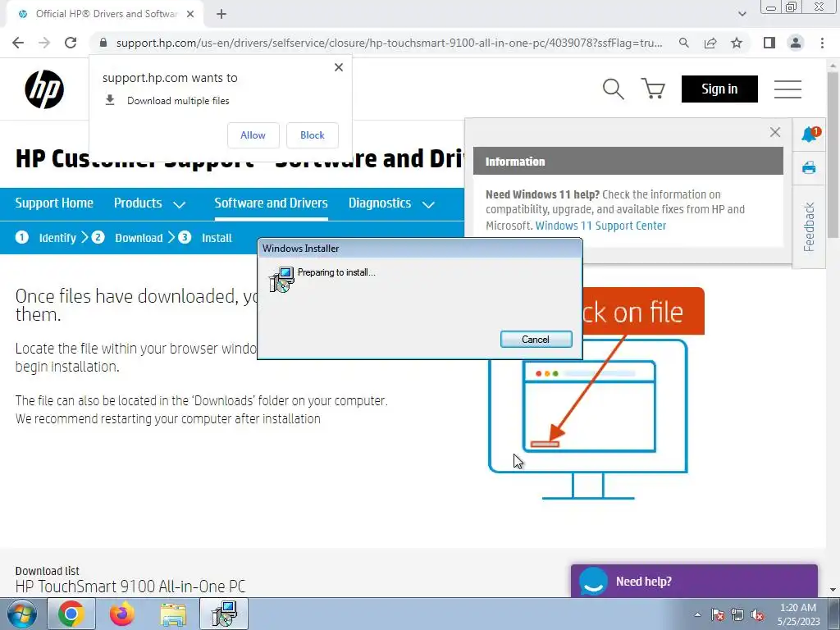Go to Install step
The image size is (840, 630).
point(205,237)
